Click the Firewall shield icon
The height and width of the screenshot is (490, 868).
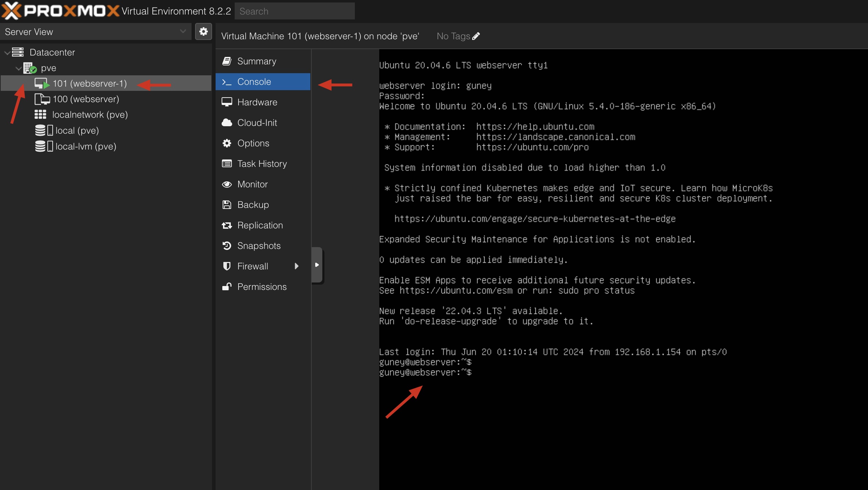coord(227,266)
